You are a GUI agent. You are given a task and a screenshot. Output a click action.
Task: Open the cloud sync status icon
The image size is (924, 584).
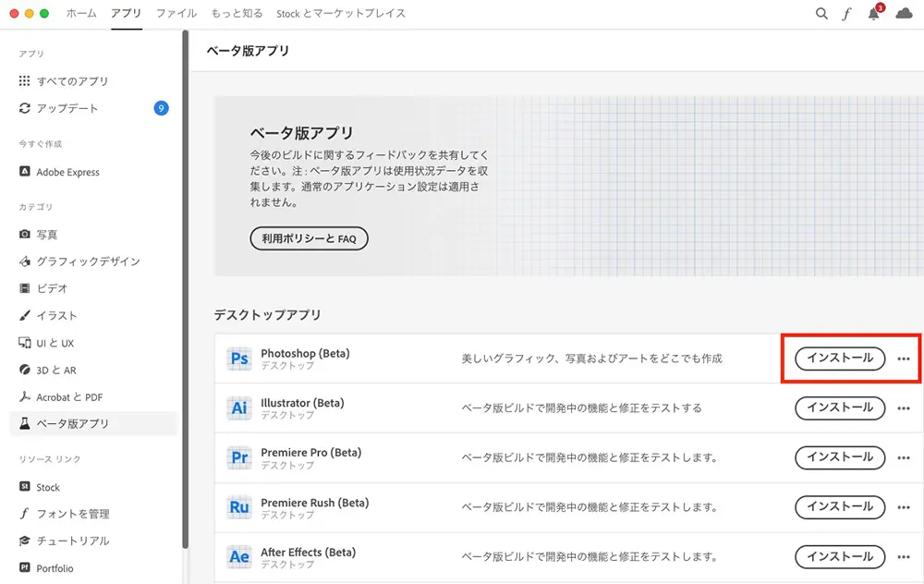point(904,14)
